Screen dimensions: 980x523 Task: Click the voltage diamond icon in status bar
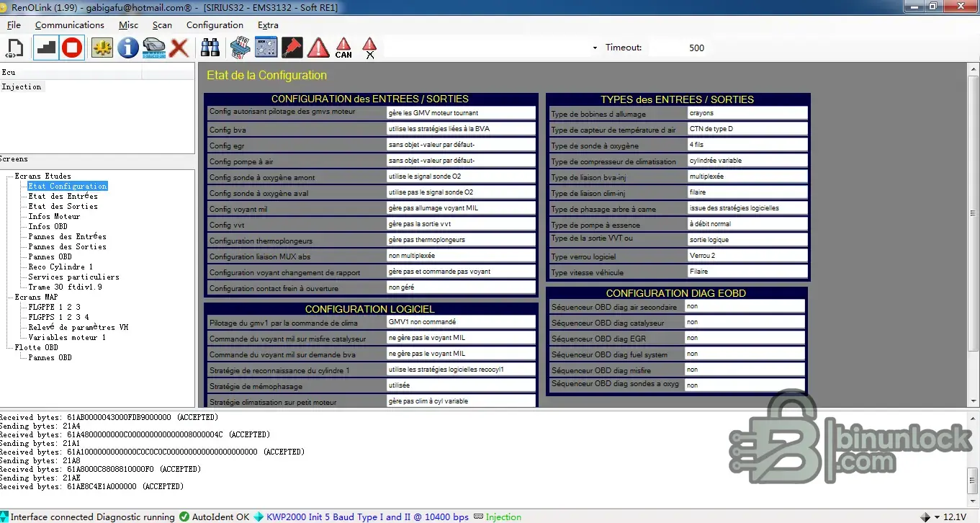[926, 517]
